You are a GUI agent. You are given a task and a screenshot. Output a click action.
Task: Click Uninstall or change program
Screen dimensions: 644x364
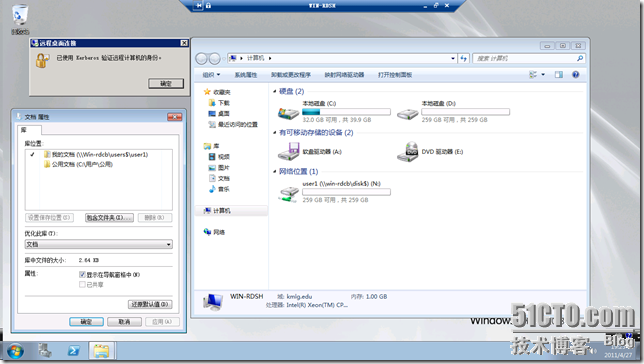coord(291,75)
